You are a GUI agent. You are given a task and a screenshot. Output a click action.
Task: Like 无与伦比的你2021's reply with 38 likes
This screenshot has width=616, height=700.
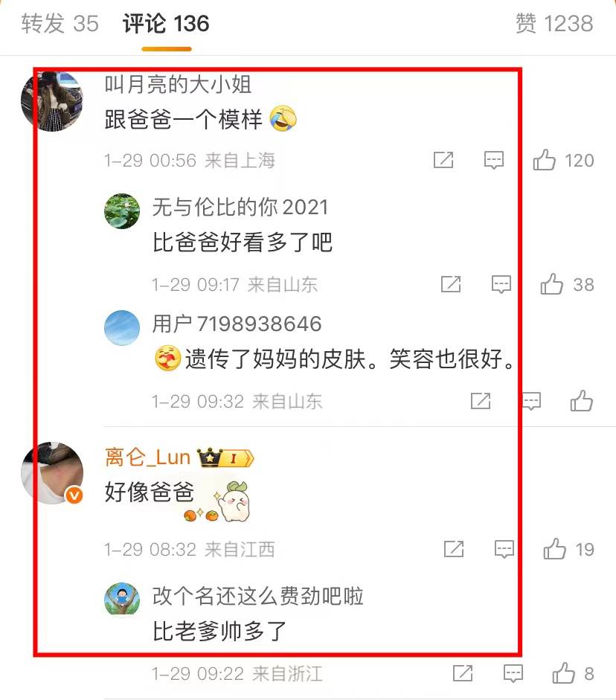pos(566,284)
